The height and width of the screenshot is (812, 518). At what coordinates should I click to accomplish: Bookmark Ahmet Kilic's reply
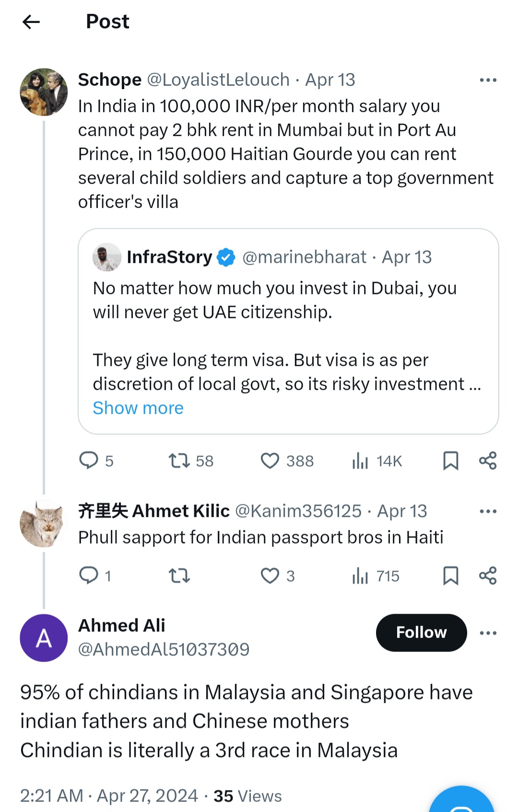(450, 576)
